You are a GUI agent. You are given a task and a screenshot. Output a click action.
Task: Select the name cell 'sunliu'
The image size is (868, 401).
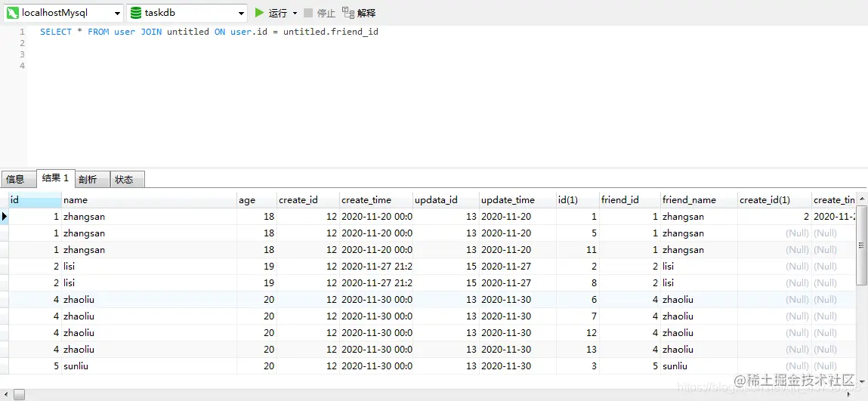[x=149, y=366]
